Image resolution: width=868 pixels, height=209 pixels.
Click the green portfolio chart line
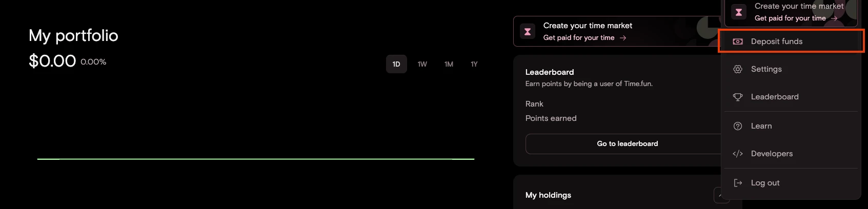click(x=255, y=159)
